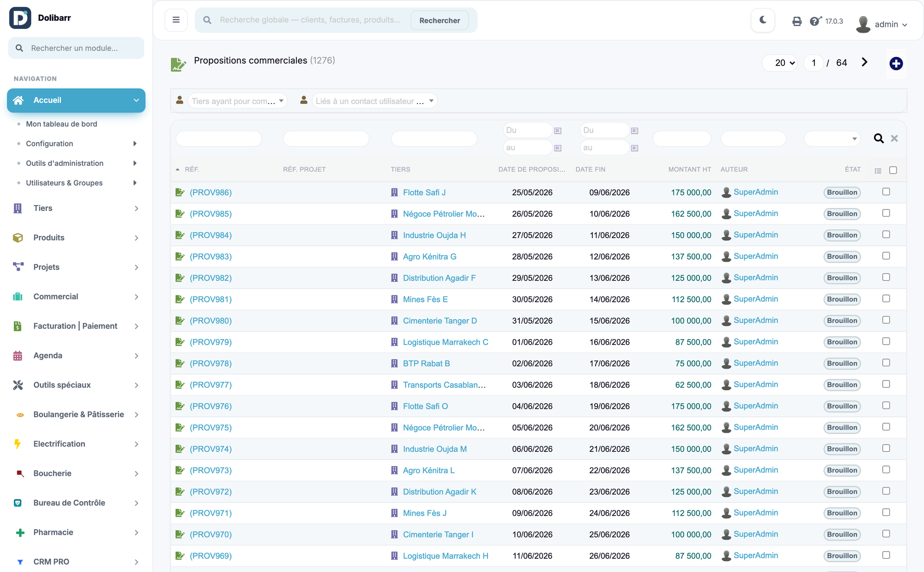Click the Rechercher button
The image size is (924, 572).
coord(440,20)
